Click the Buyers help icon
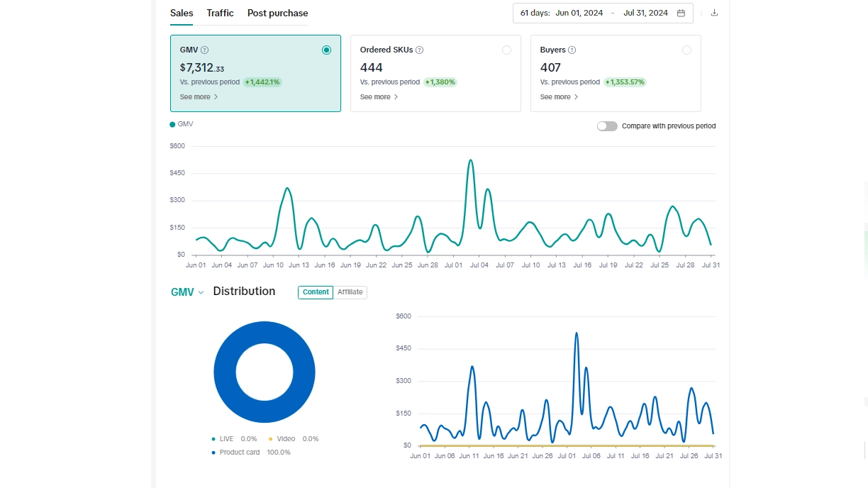Screen dimensions: 868x488 (572, 50)
